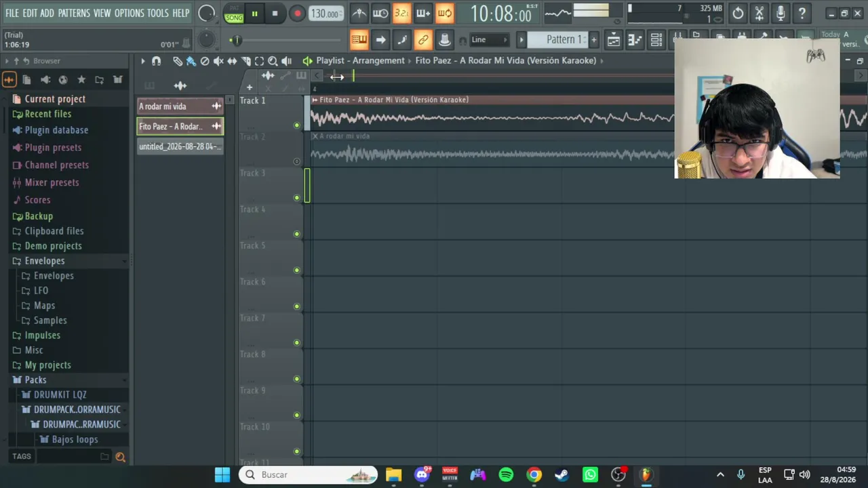Toggle overdub/blend recording icon
Viewport: 868px width, 488px height.
tap(423, 14)
